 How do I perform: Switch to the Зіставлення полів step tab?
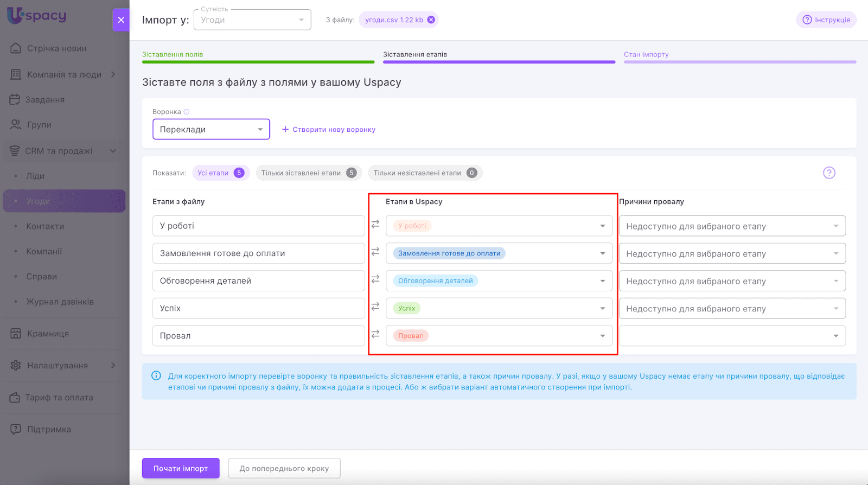coord(173,54)
